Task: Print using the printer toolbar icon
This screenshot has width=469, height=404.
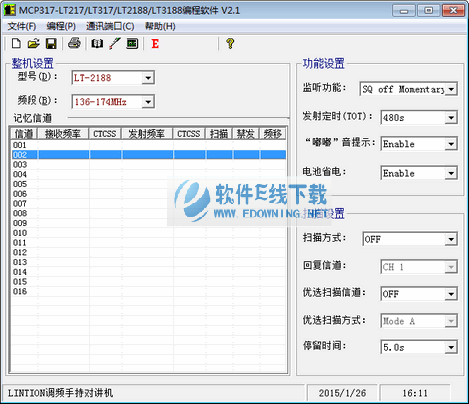Action: [74, 44]
